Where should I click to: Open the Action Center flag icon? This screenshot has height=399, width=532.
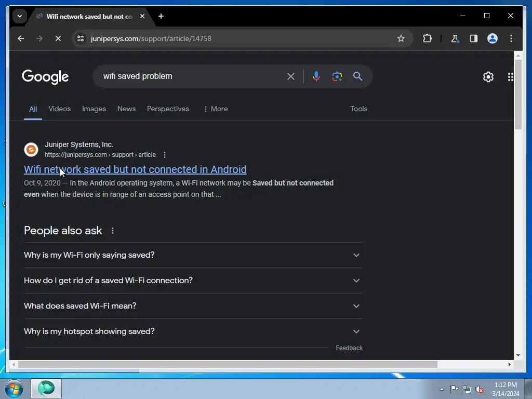454,389
